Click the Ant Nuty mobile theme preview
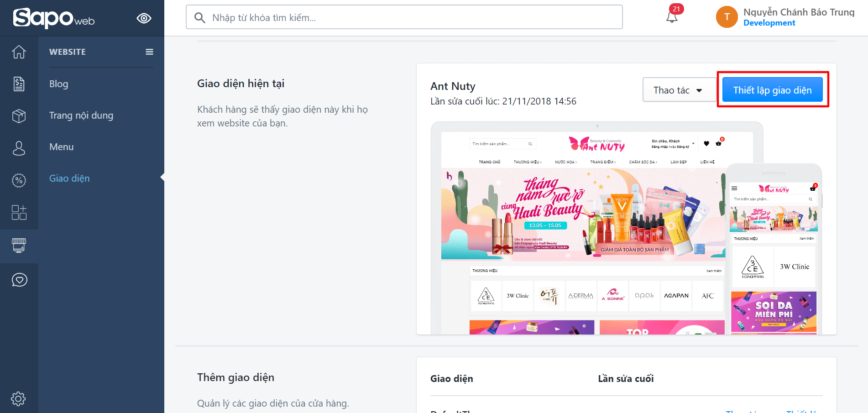Screen dimensions: 868x413 point(774,249)
